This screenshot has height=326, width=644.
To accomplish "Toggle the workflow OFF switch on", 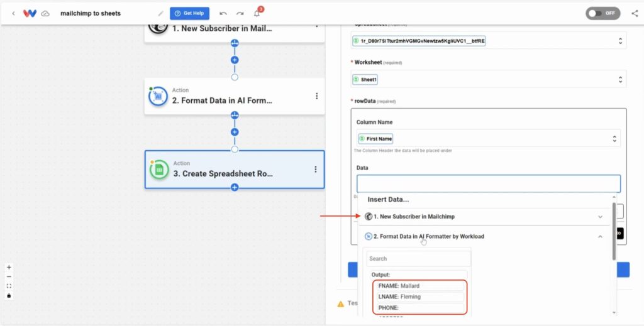I will (603, 13).
